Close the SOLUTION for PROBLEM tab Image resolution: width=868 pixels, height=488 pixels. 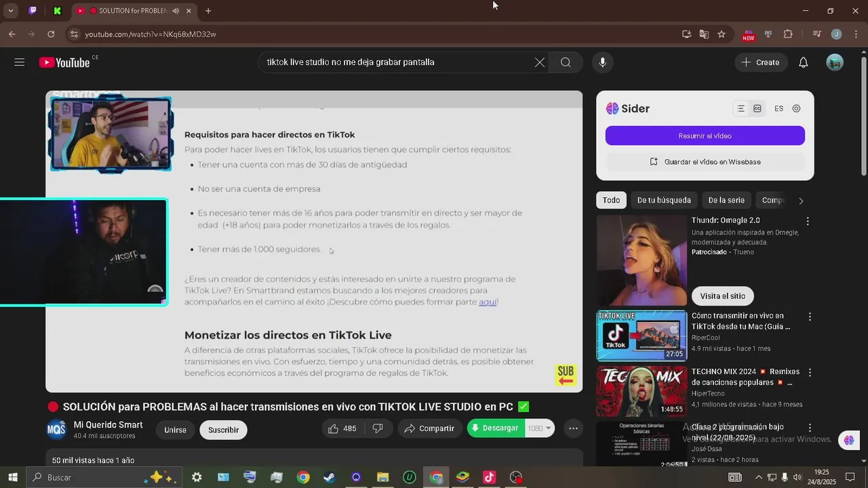(189, 11)
